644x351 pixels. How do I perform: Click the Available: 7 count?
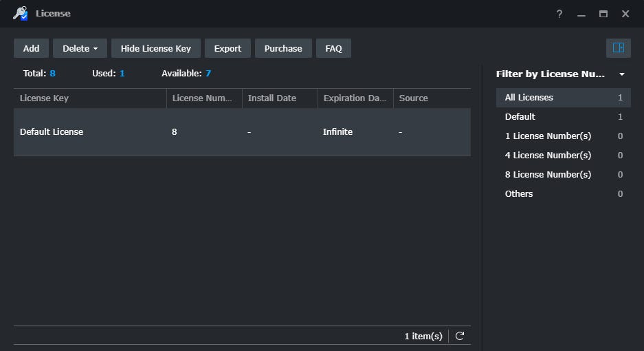(186, 73)
